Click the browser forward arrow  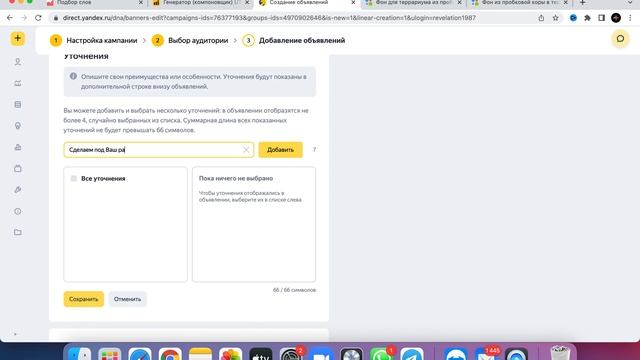pyautogui.click(x=24, y=18)
